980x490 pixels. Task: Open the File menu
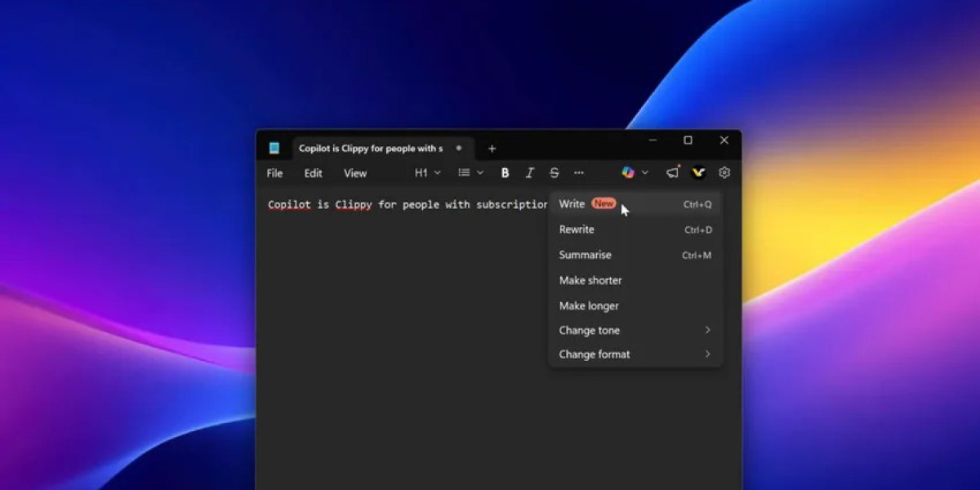coord(274,173)
